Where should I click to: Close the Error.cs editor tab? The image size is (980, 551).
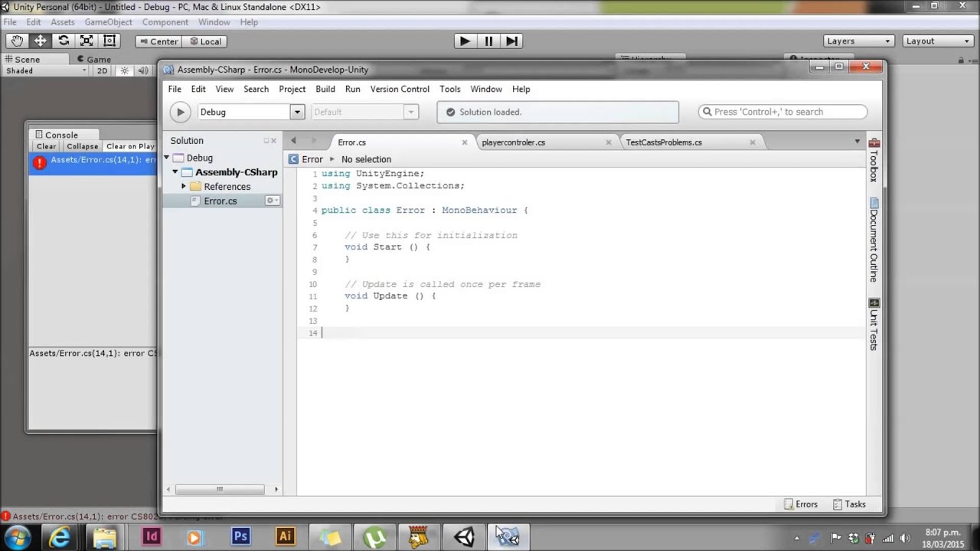point(464,142)
